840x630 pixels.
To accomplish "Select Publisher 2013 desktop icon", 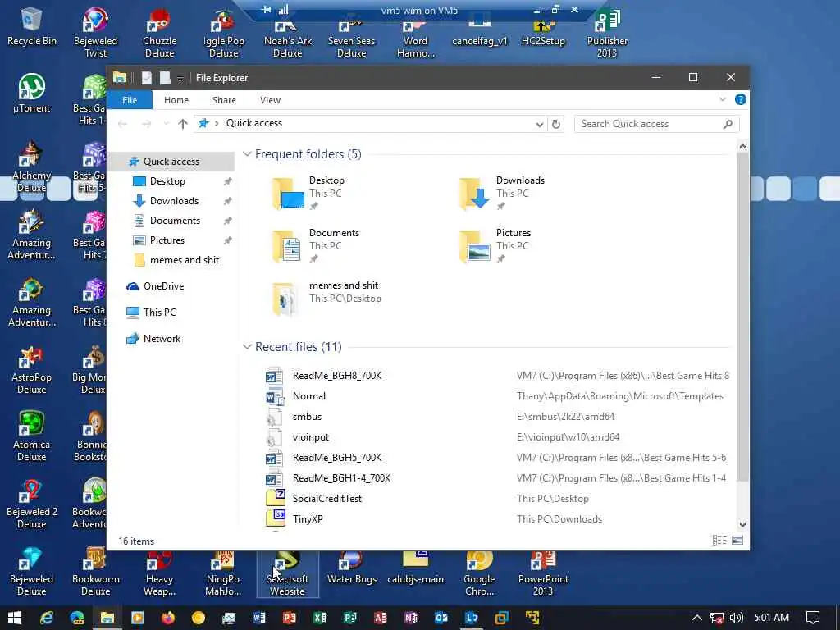I will click(x=607, y=32).
